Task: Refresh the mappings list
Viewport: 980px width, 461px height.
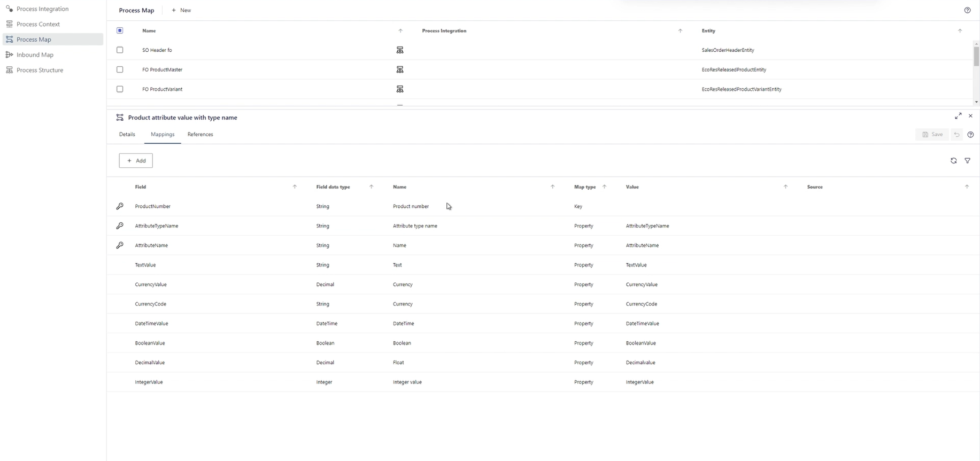Action: point(953,161)
